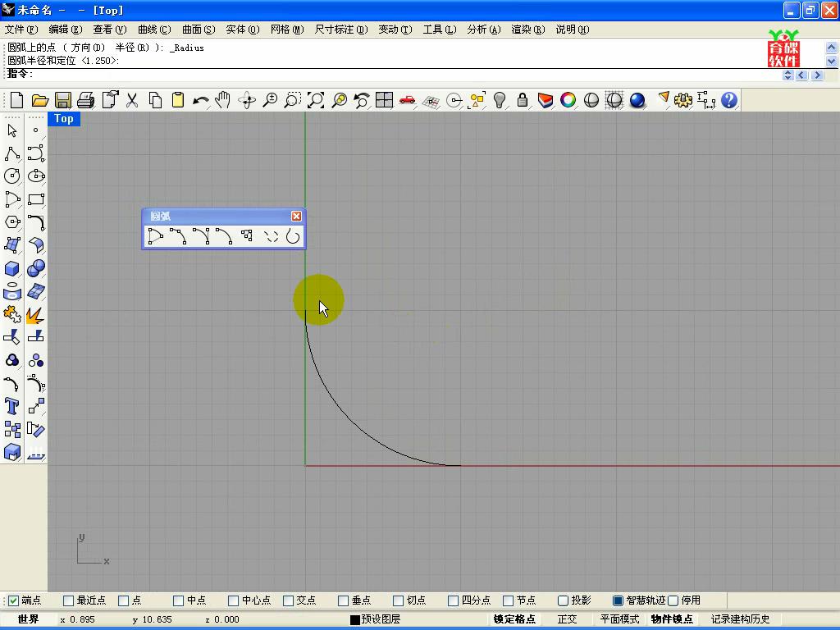Image resolution: width=840 pixels, height=630 pixels.
Task: Toggle 锁定格点 in status bar
Action: [514, 619]
